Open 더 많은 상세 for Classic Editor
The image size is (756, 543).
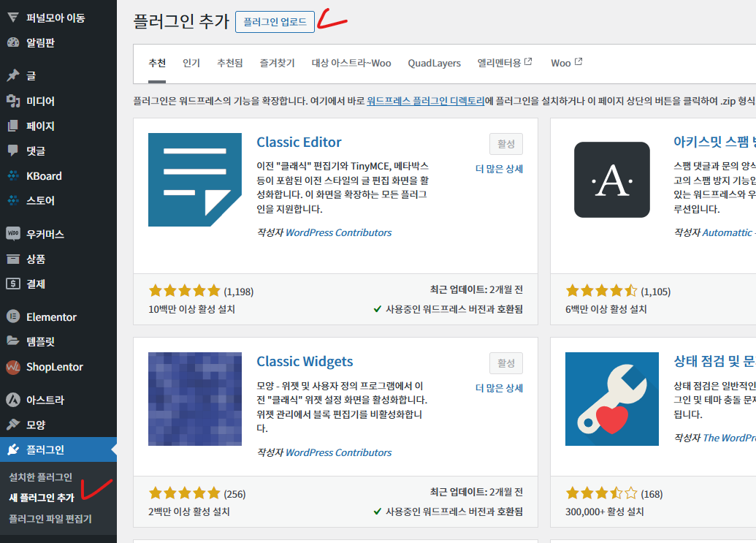499,169
